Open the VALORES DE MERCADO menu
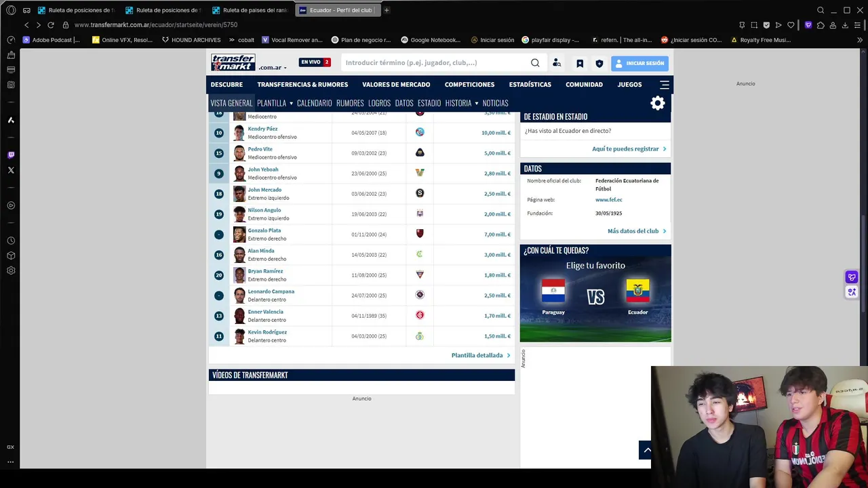Image resolution: width=868 pixels, height=488 pixels. (396, 85)
